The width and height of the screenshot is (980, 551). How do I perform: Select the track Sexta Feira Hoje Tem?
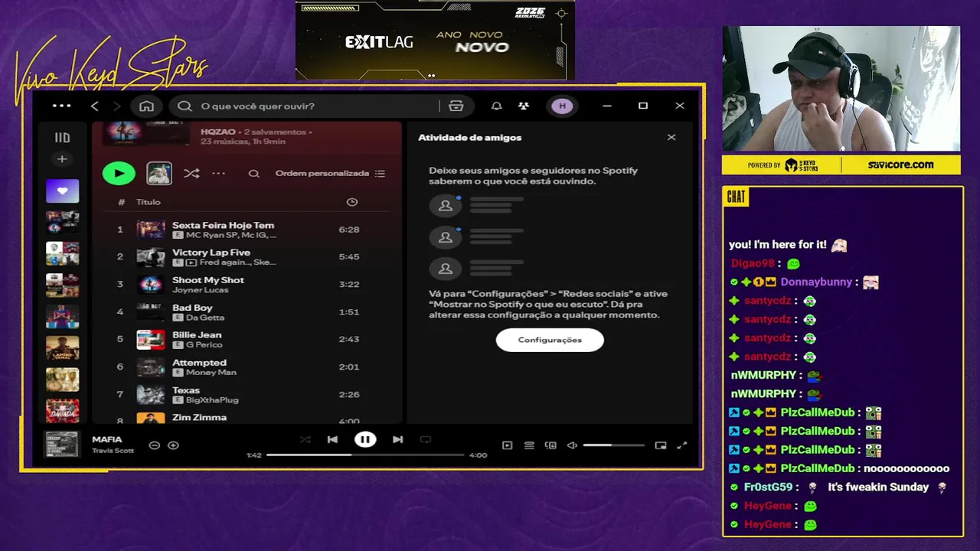(x=247, y=230)
